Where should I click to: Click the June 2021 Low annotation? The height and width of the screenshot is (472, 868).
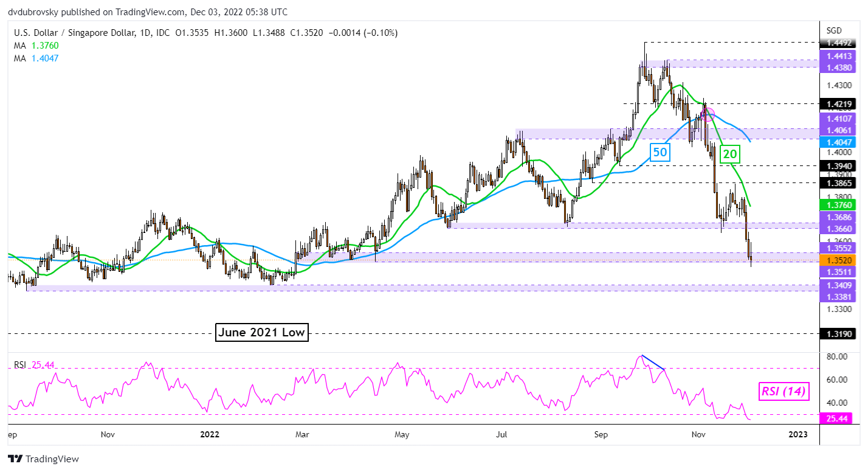click(261, 332)
